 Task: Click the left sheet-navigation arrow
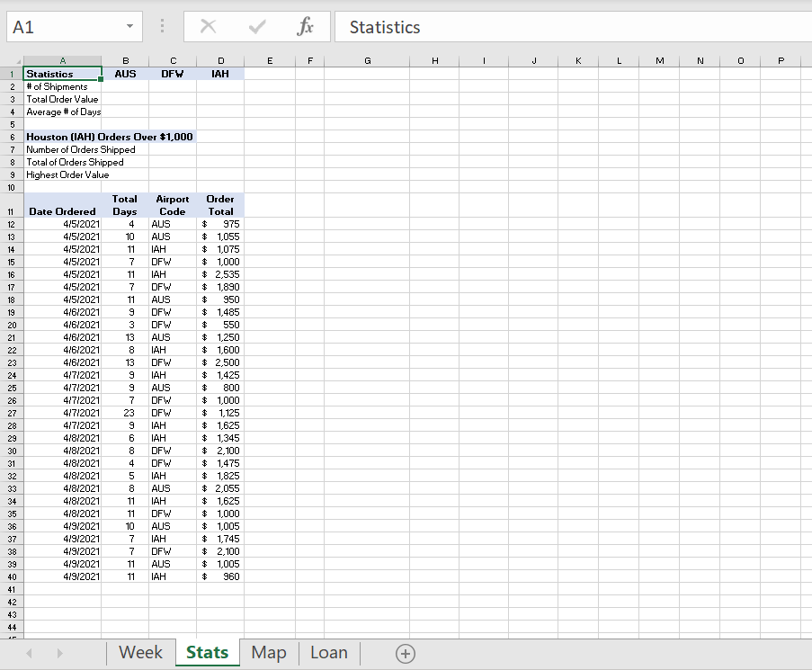click(x=28, y=653)
